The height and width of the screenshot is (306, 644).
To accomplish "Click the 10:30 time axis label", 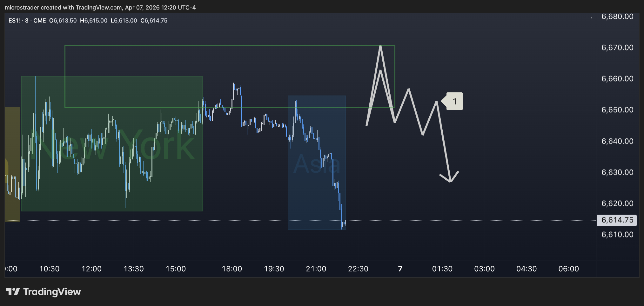I will [x=50, y=269].
